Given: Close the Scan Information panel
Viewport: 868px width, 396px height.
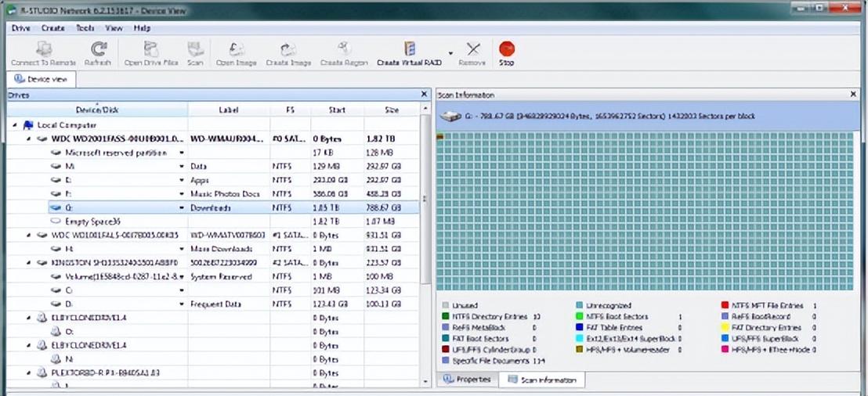Looking at the screenshot, I should pyautogui.click(x=853, y=95).
